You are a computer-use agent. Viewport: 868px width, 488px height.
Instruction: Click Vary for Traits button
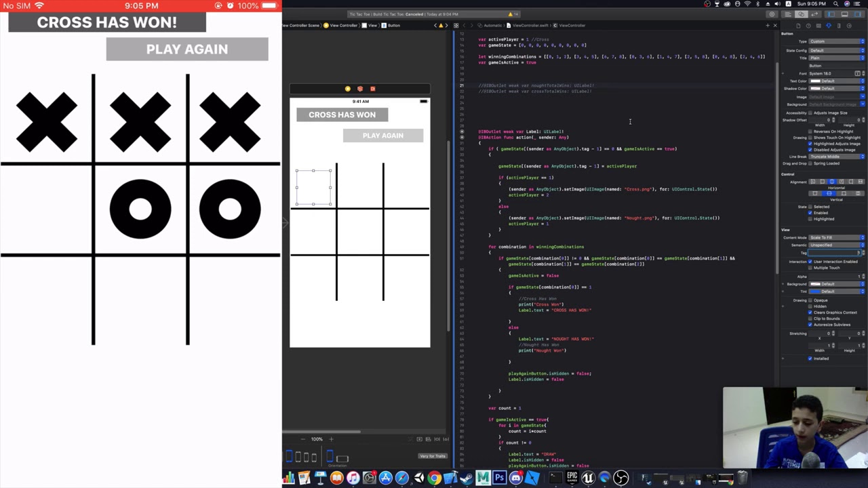(x=432, y=456)
